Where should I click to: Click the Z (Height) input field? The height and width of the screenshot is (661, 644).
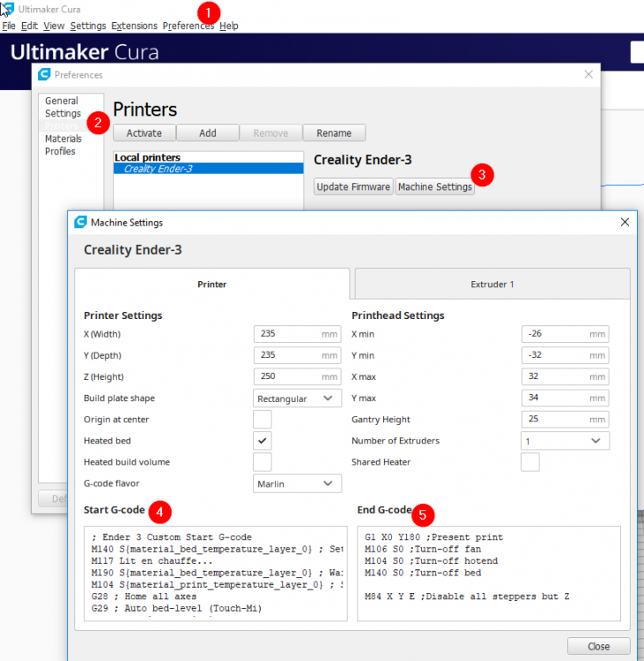coord(297,376)
